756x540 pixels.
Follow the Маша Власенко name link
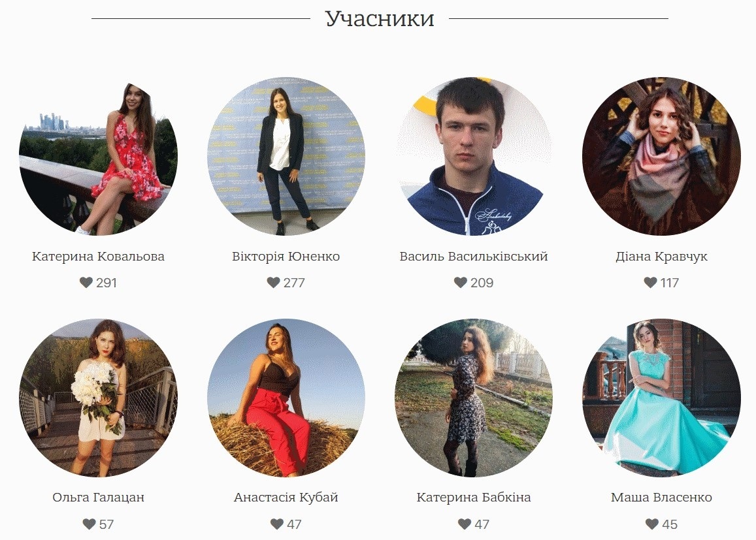coord(661,497)
